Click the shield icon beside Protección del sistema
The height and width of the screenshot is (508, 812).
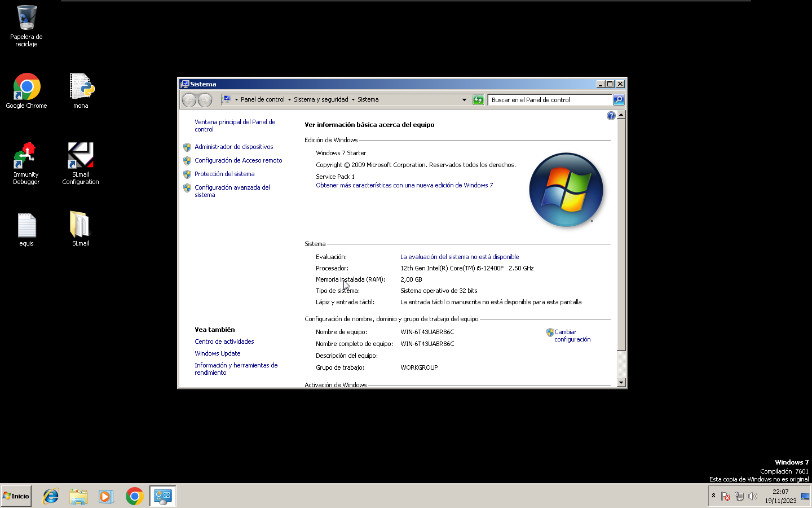point(187,174)
